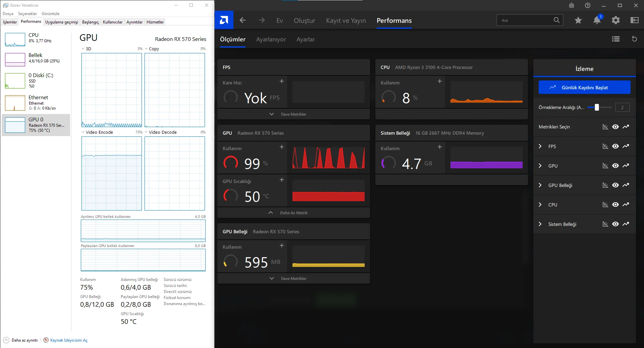Click the AMD logo home icon

point(224,20)
